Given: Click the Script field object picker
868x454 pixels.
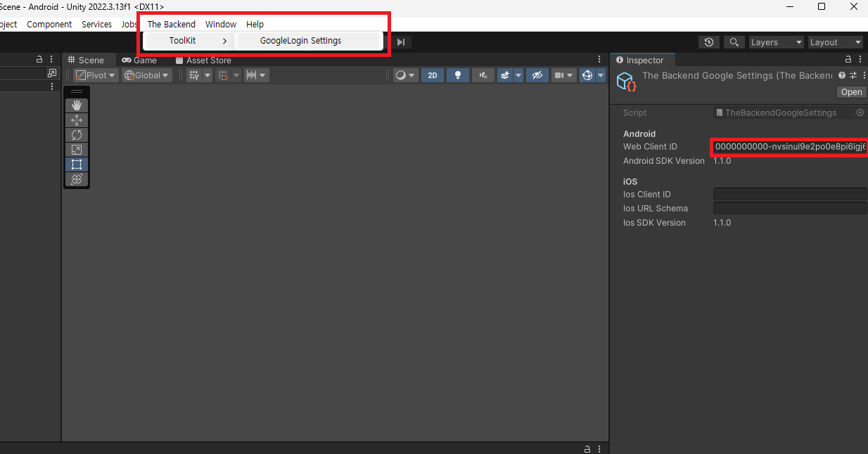Looking at the screenshot, I should [x=860, y=112].
